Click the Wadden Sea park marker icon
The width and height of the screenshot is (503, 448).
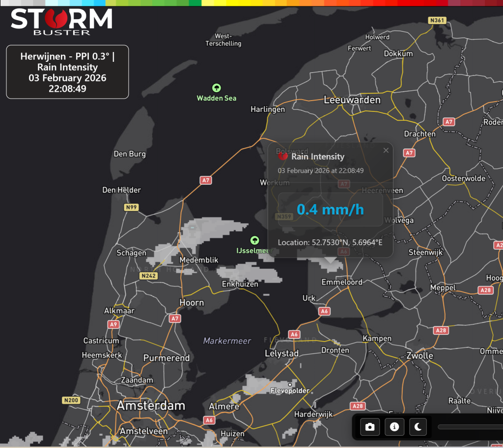(x=217, y=88)
